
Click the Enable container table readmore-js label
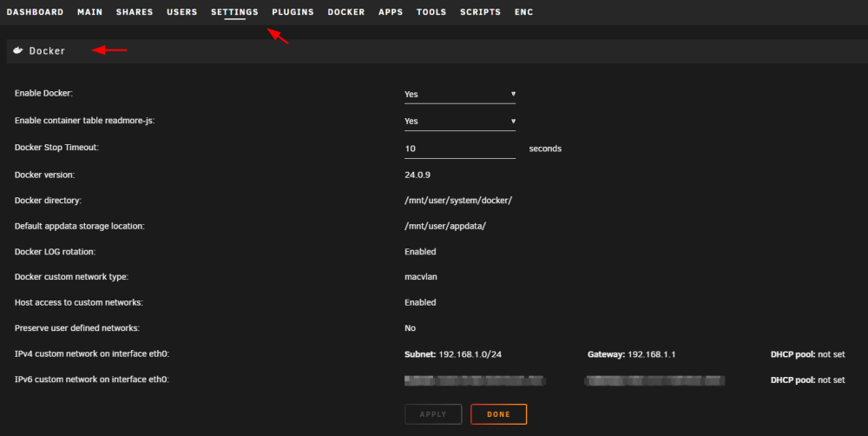(85, 120)
